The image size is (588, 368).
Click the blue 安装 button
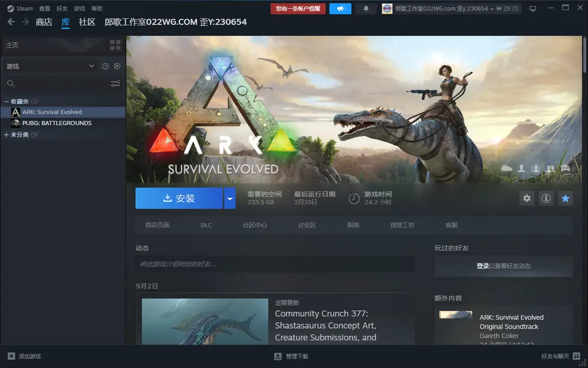(179, 198)
